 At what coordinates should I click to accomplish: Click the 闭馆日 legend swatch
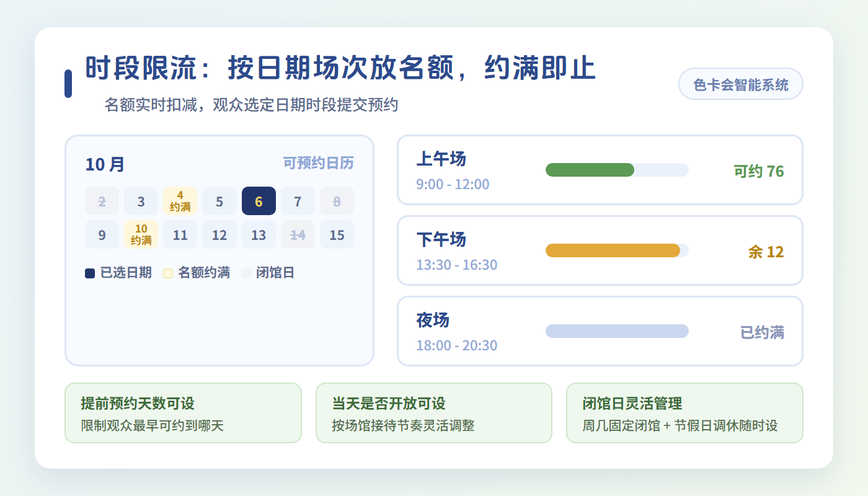point(246,273)
